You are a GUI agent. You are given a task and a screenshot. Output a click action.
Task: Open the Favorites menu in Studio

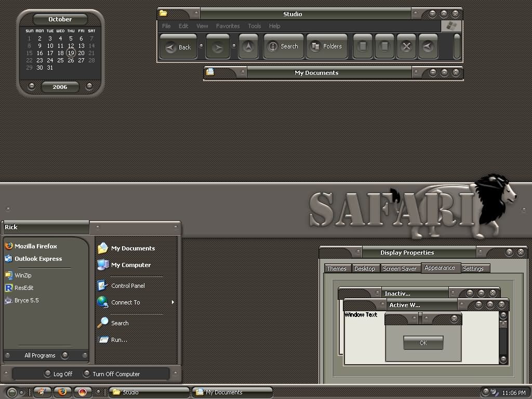228,26
